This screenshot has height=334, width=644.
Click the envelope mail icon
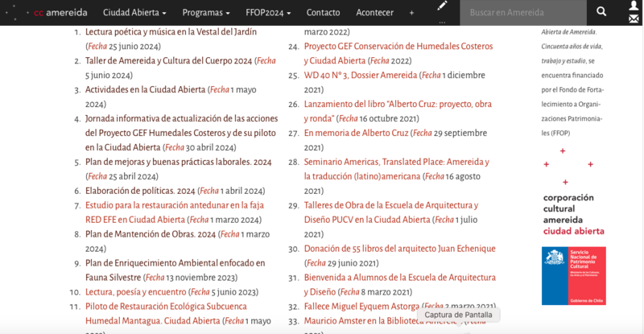634,19
